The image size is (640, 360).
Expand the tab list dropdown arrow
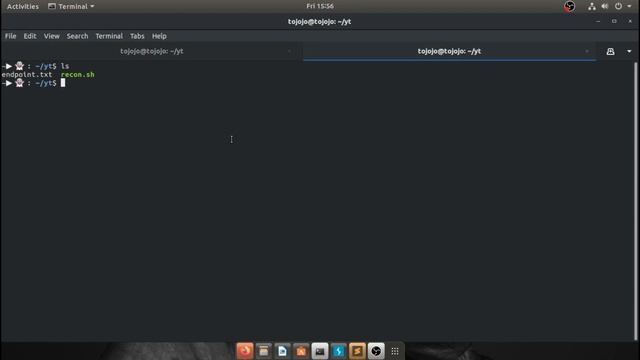(629, 51)
